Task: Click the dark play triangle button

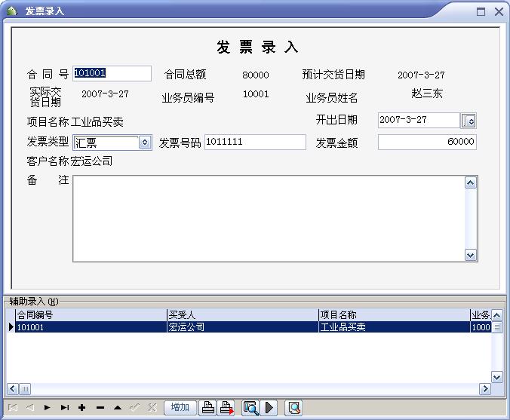Action: [x=269, y=407]
